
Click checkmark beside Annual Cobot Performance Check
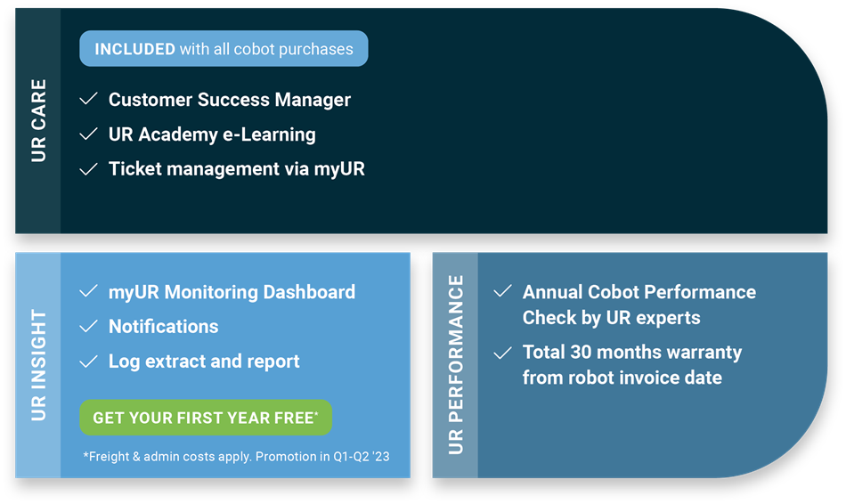point(503,291)
